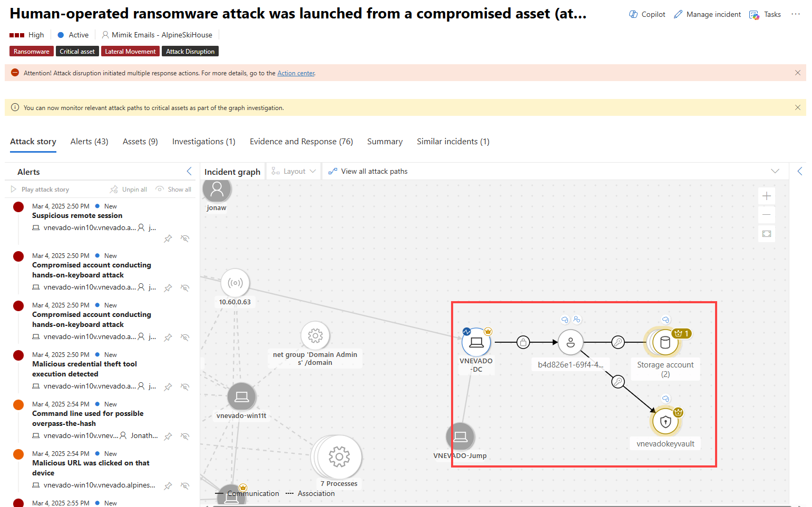The width and height of the screenshot is (812, 507).
Task: Select the jonaw user node
Action: 217,190
